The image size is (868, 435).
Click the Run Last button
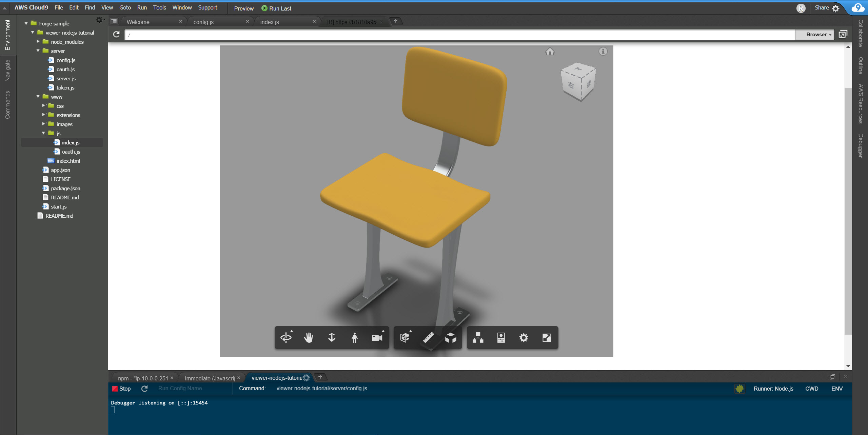click(x=276, y=8)
